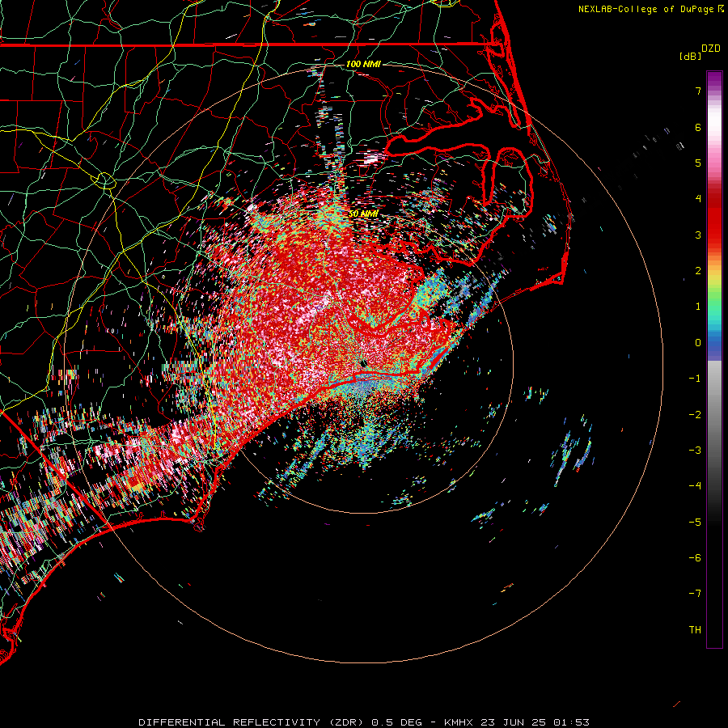
Task: Click the positive 2 tick on dB scale
Action: (698, 271)
